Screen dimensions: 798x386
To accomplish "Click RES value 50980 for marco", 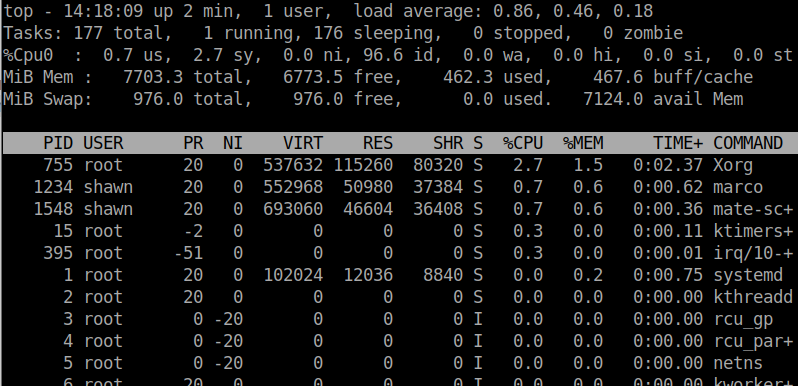I will [x=368, y=187].
